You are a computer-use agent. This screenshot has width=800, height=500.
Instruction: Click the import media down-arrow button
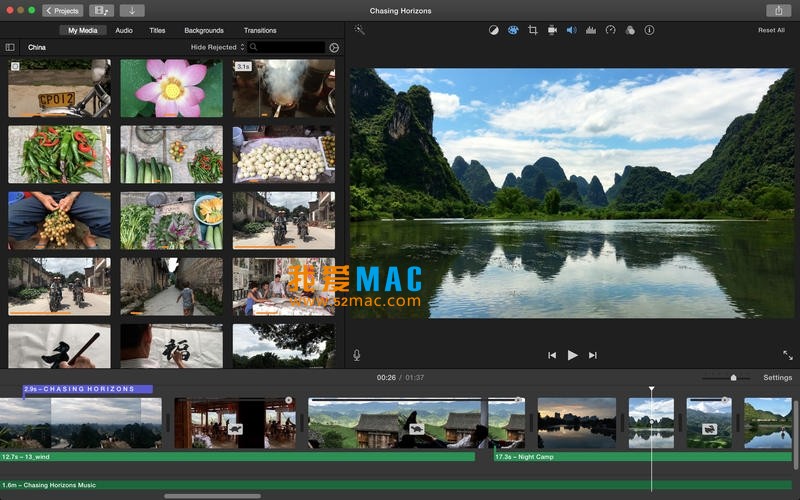click(132, 10)
